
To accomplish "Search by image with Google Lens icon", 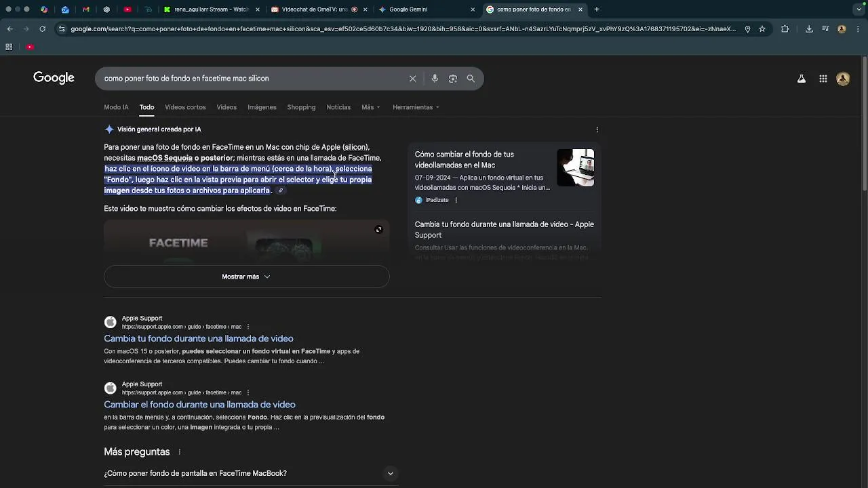I will click(453, 79).
